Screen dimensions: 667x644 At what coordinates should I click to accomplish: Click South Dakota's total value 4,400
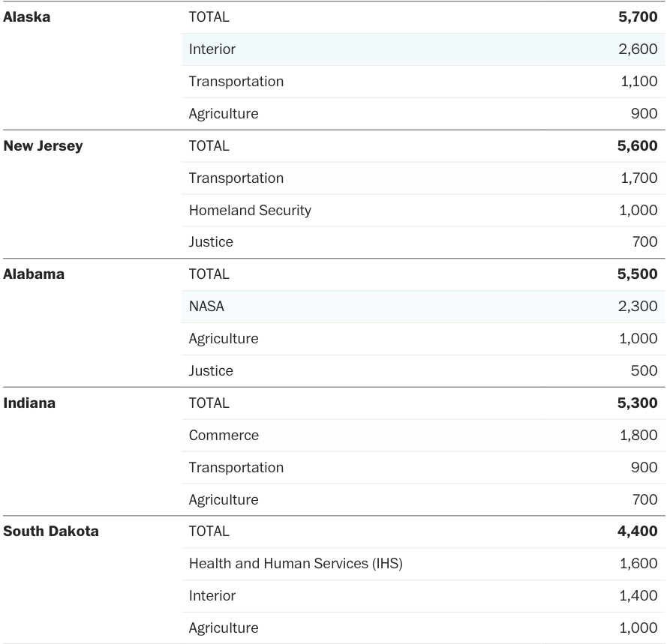[x=637, y=532]
